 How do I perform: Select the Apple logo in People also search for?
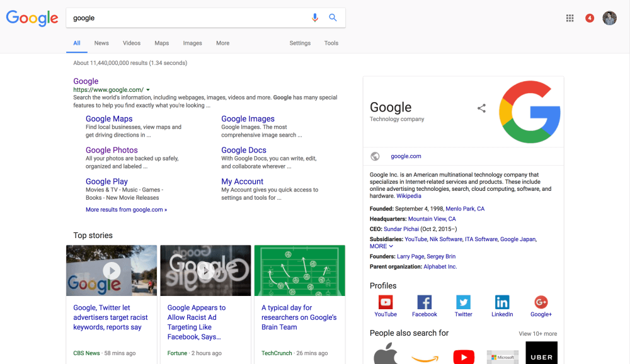386,353
